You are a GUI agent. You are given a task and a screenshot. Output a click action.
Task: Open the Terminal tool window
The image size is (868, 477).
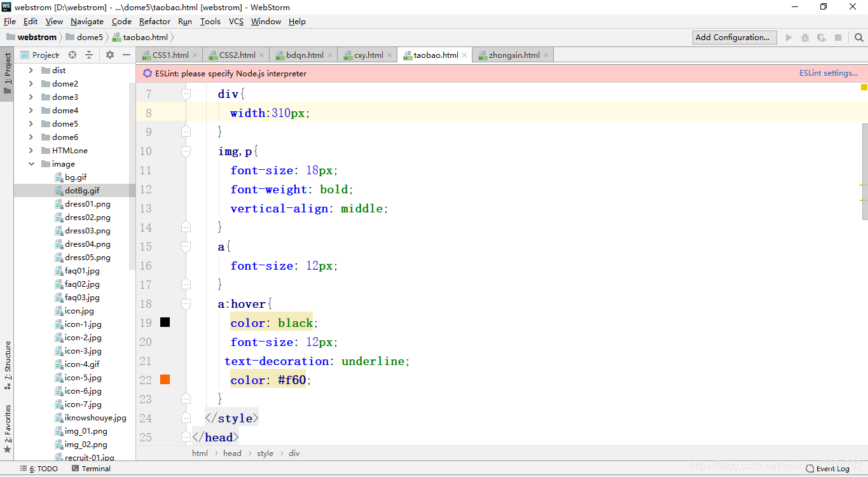point(91,469)
